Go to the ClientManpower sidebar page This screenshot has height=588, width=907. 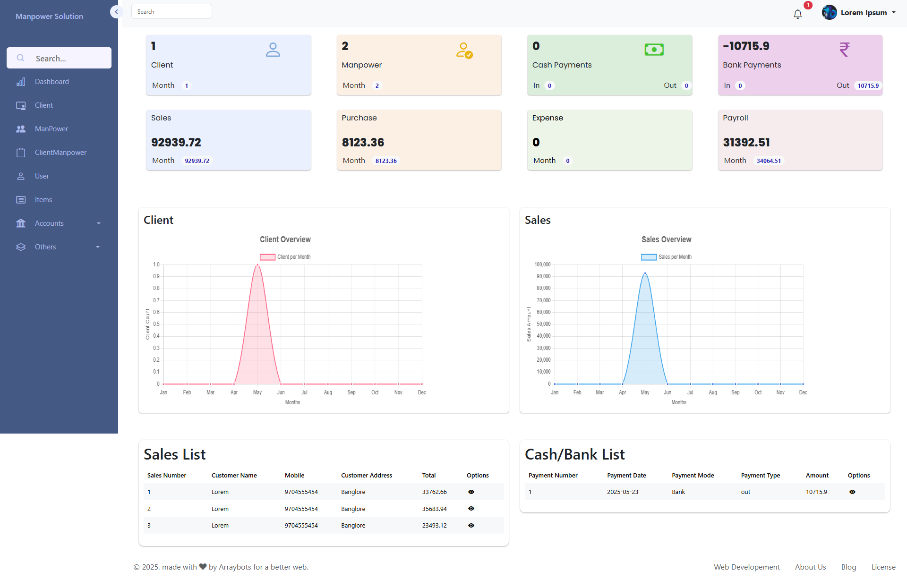click(x=60, y=153)
